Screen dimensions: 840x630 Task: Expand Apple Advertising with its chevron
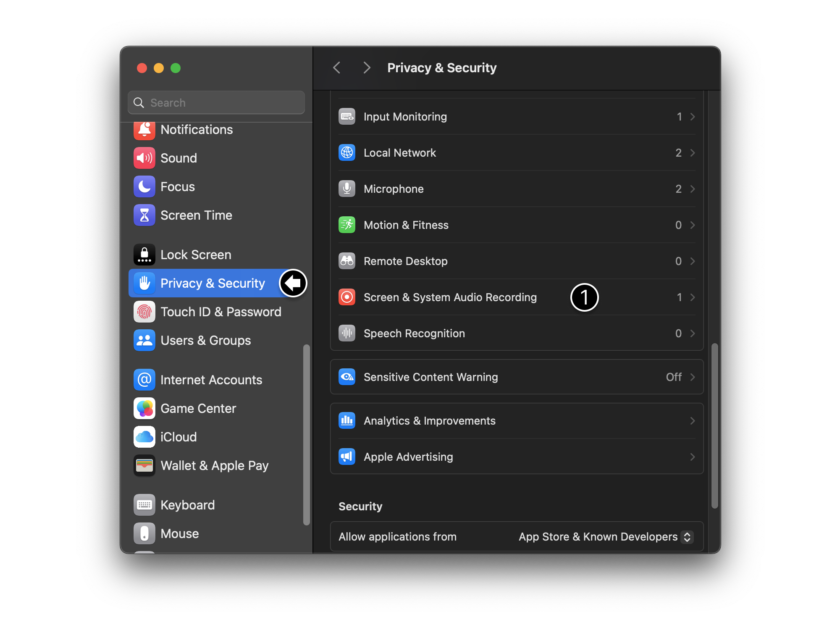pos(693,457)
